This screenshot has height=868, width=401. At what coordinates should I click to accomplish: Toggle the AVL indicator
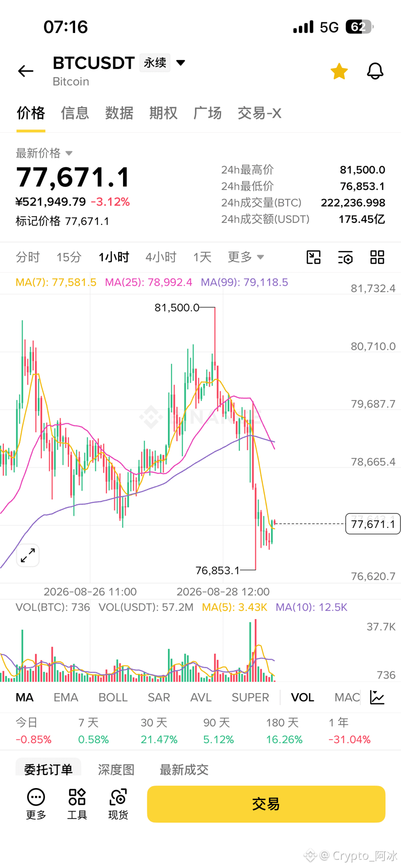[201, 697]
